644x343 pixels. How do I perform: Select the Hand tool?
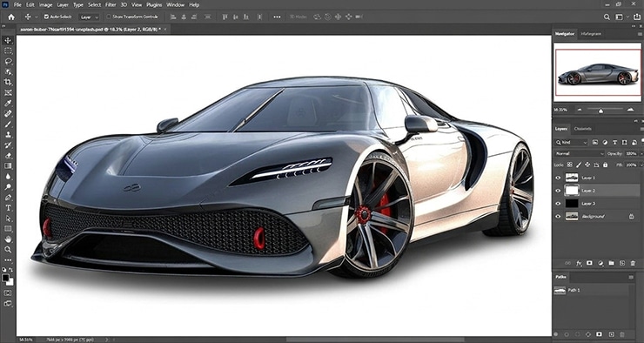(x=8, y=239)
